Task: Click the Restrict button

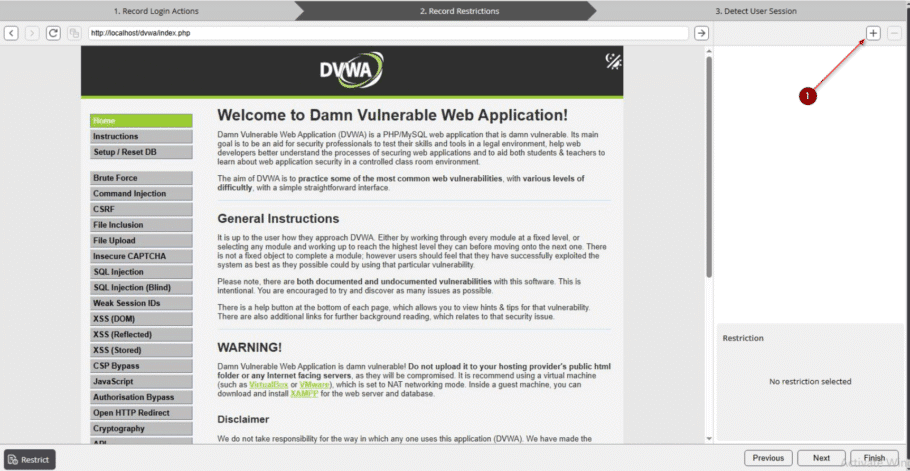Action: (30, 459)
